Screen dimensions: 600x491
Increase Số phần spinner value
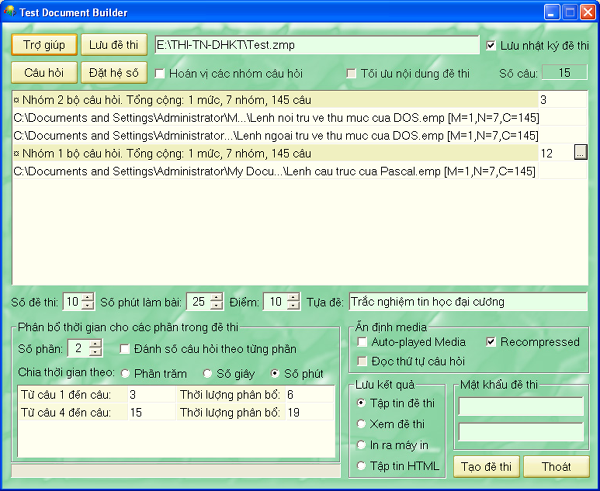(95, 344)
